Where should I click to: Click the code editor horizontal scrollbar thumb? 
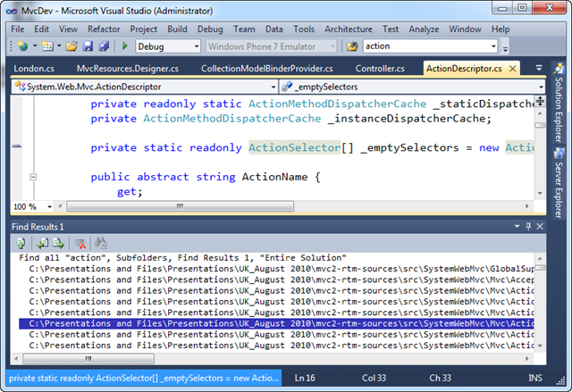point(181,206)
